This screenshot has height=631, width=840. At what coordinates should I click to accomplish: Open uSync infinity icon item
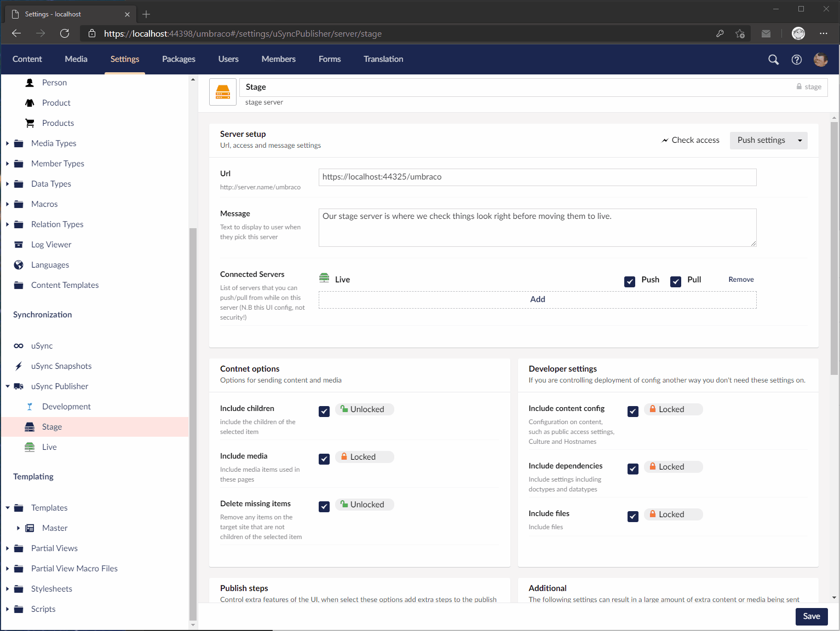tap(19, 346)
